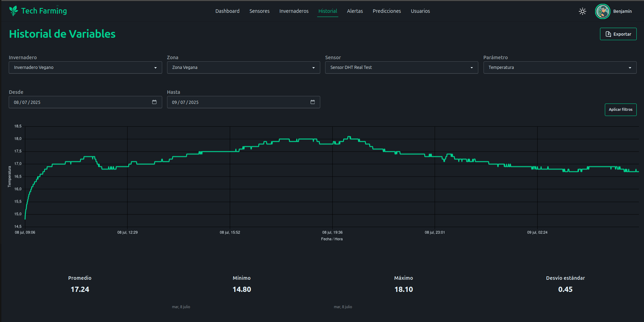Screen dimensions: 644x322
Task: Click the Tech Farming leaf logo
Action: pos(14,11)
